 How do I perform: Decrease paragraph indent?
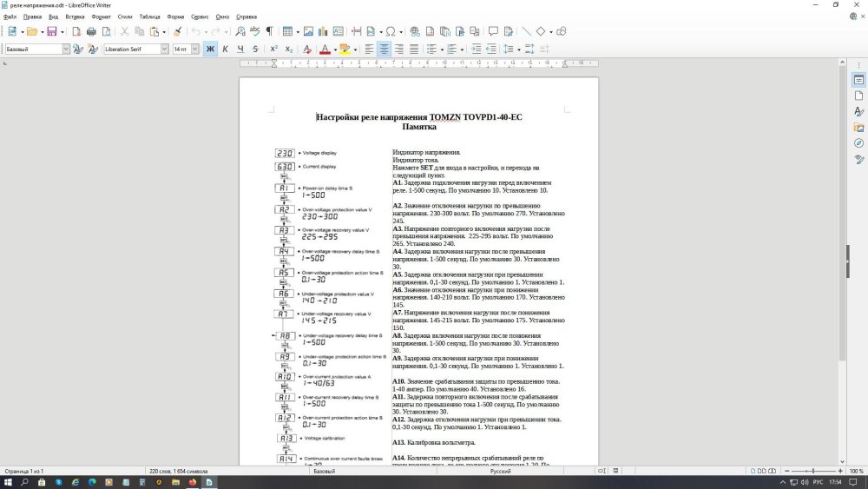click(x=491, y=50)
